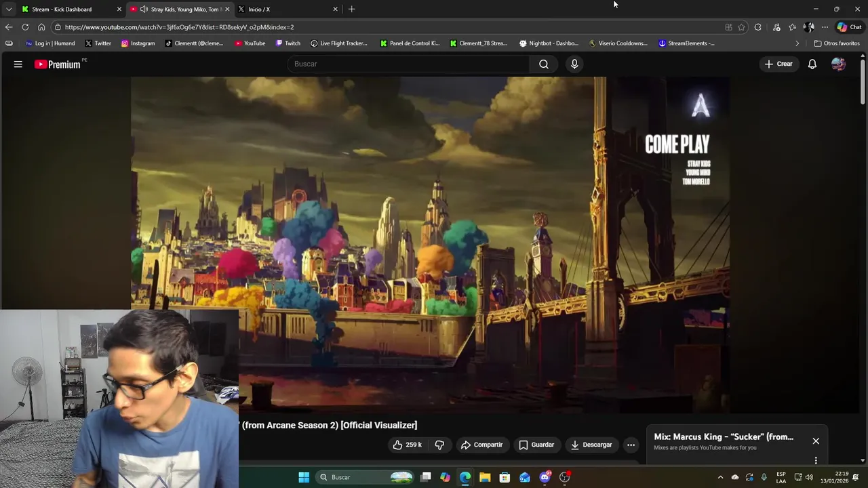
Task: Close the Stream - Kick Dashboard tab
Action: [x=119, y=9]
